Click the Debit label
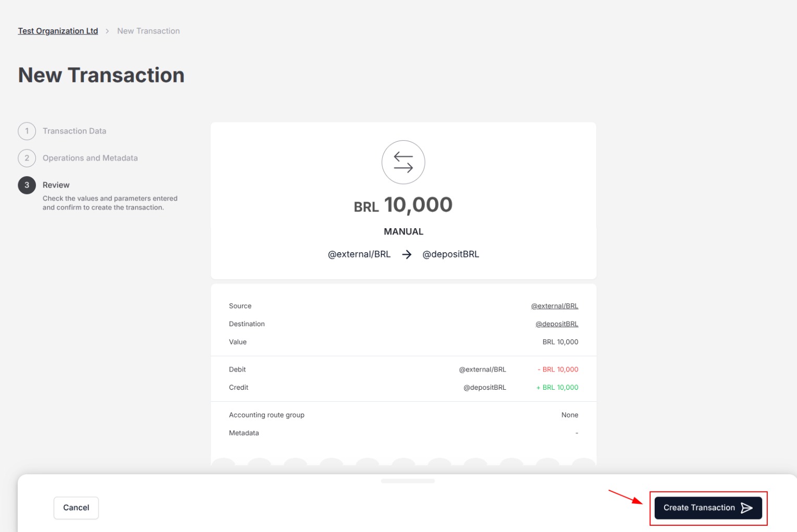 pyautogui.click(x=237, y=369)
